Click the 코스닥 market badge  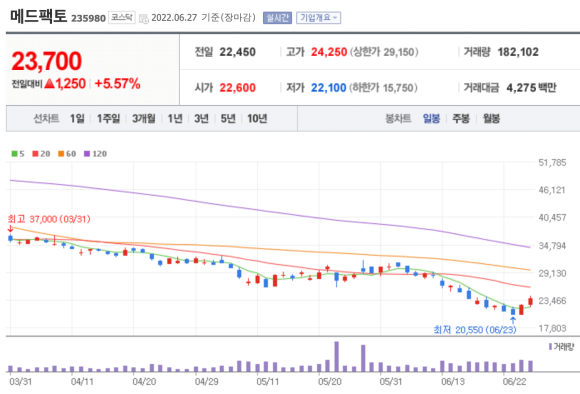pyautogui.click(x=122, y=17)
